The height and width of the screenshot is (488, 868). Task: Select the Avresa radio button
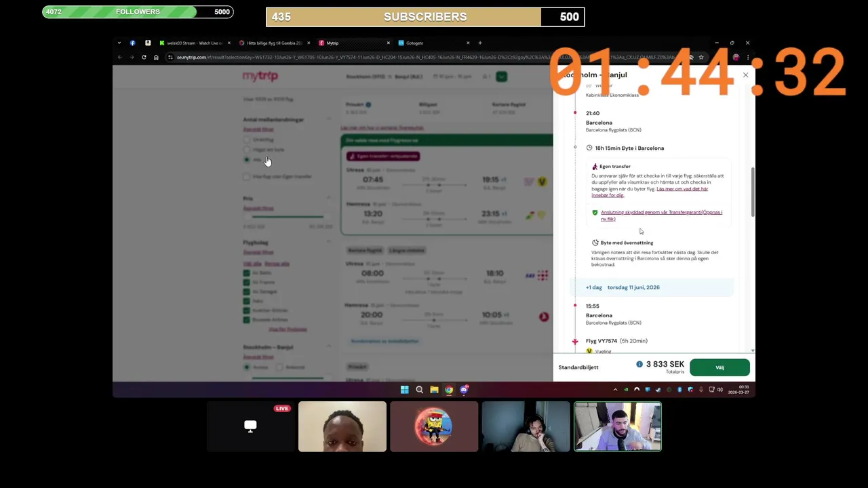[x=246, y=367]
